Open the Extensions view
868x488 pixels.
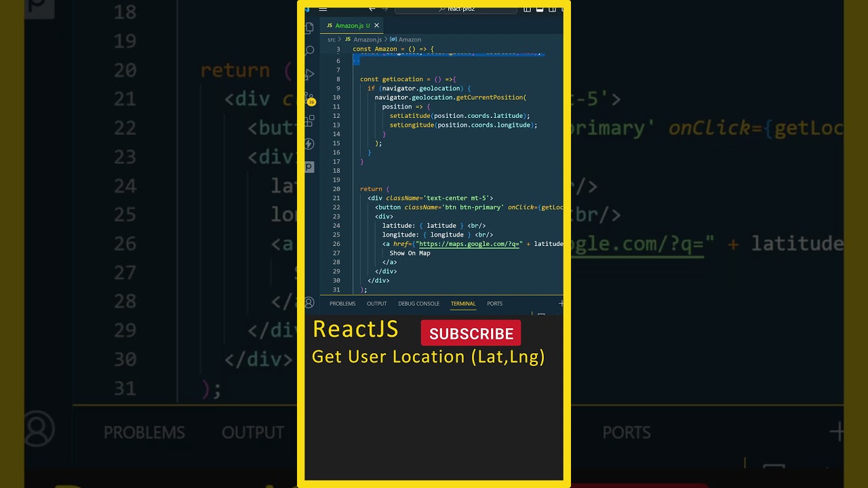[309, 121]
